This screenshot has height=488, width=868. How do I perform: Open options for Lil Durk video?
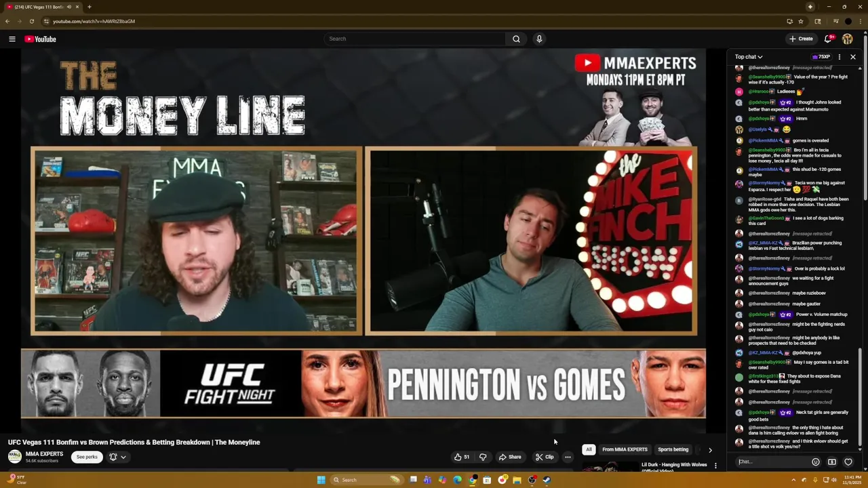[x=715, y=466]
